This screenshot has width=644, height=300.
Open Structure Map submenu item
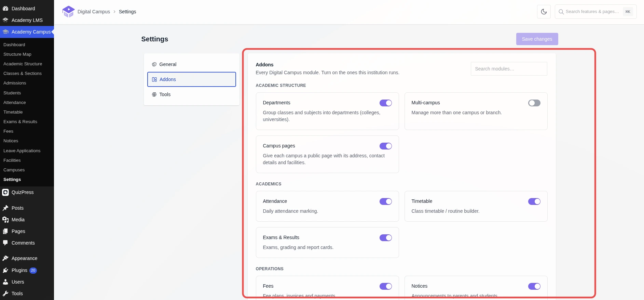click(17, 54)
